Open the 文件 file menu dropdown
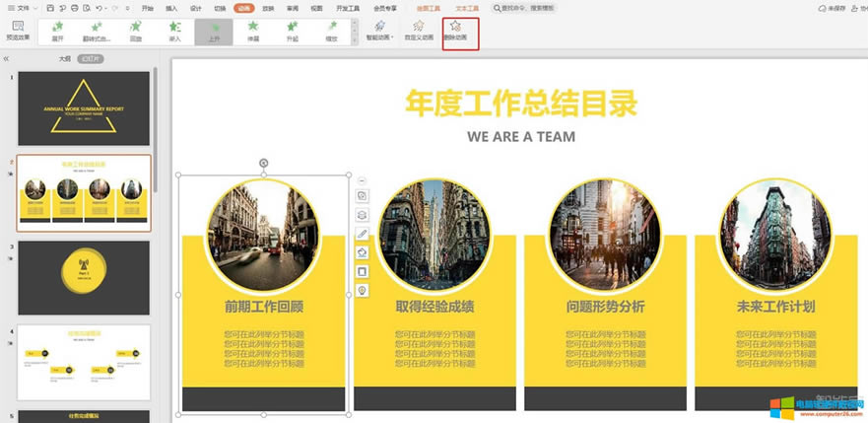 coord(27,8)
